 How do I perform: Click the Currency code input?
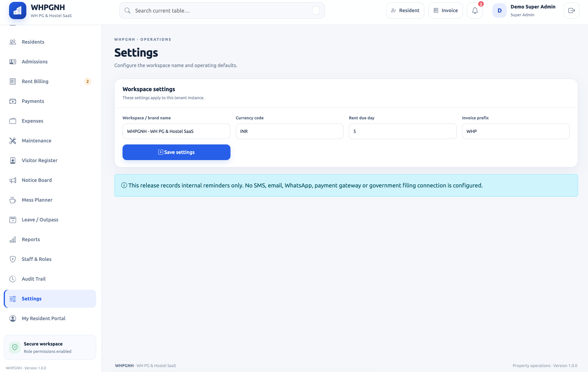[290, 131]
